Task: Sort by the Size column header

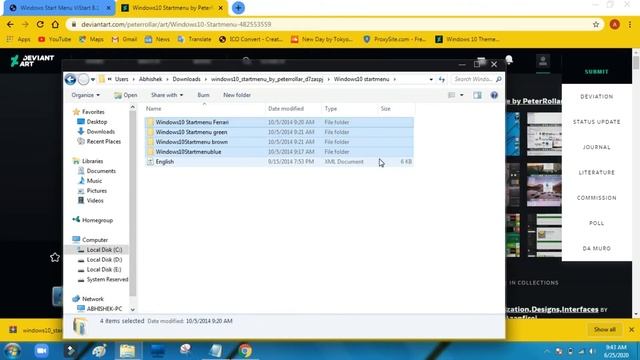Action: pyautogui.click(x=396, y=109)
